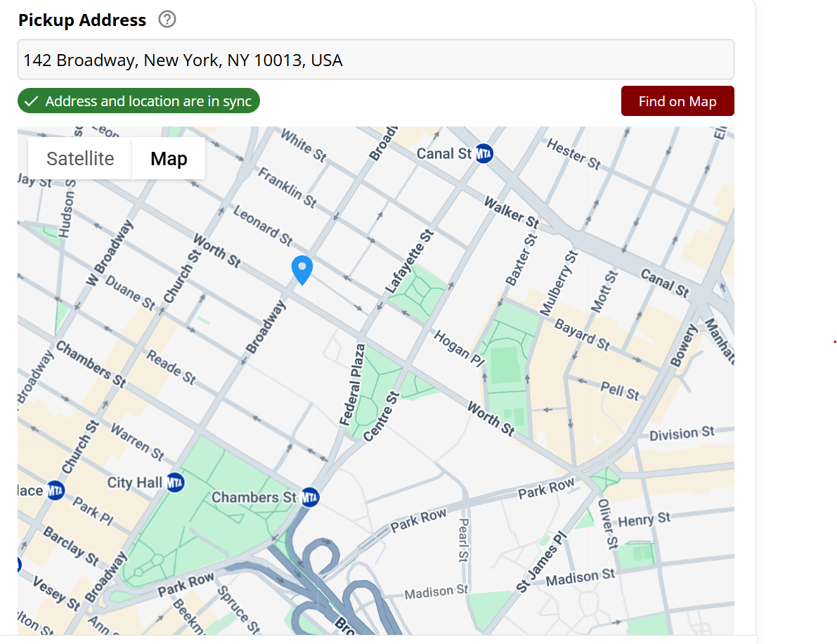Click the help icon beside Pickup Address

click(167, 19)
